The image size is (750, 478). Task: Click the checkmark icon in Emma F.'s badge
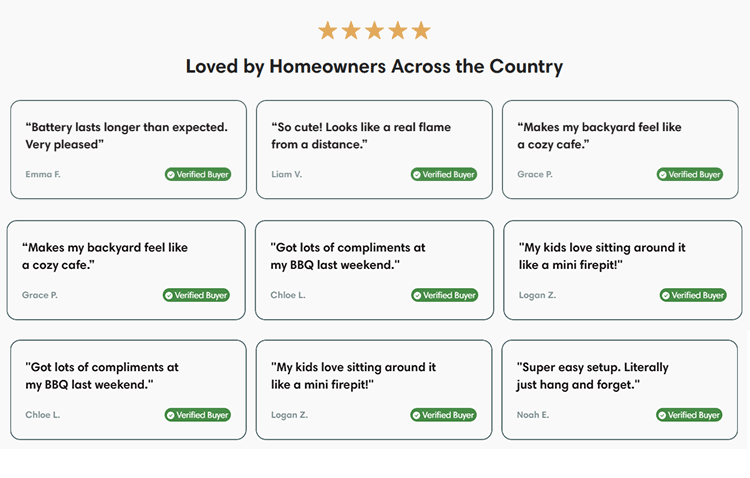coord(171,175)
